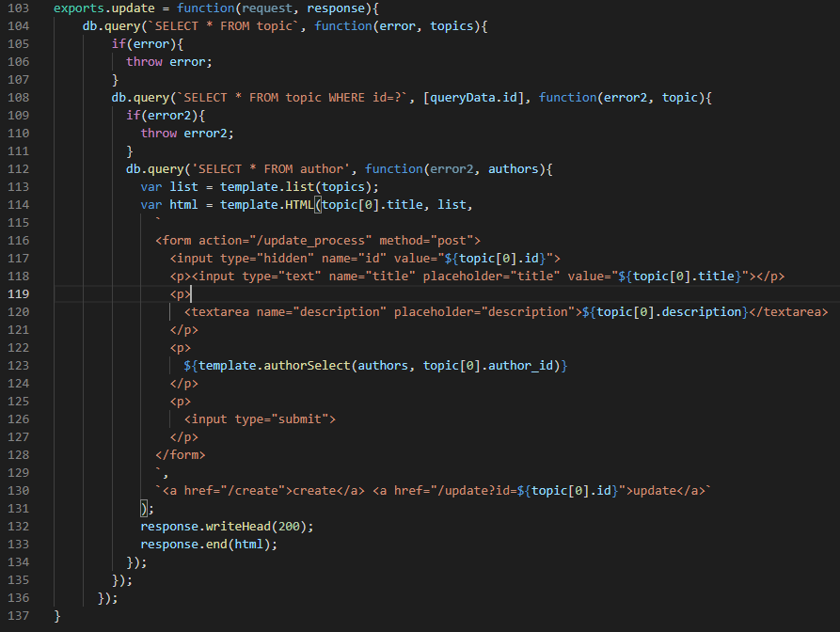Click line number 103 in the gutter
The image size is (840, 632).
click(x=18, y=8)
